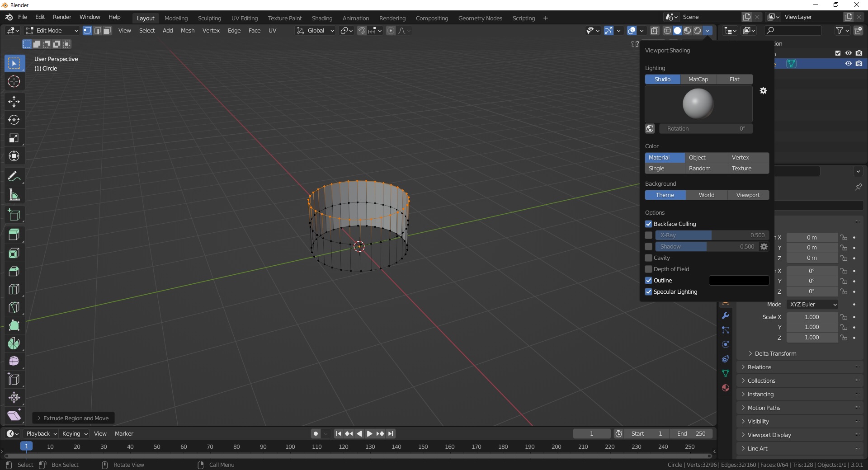Select the Loop Cut tool
This screenshot has height=470, width=868.
click(14, 289)
